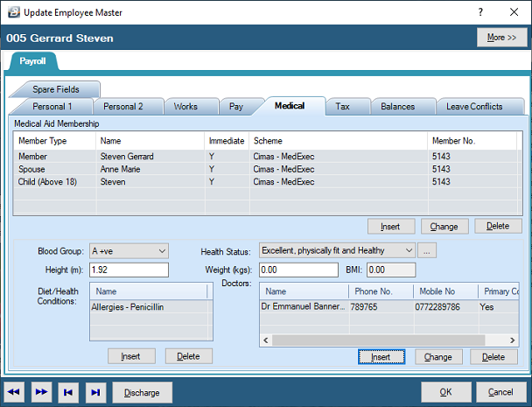Click the Scheme column header
Screen dimensions: 532x407
(x=339, y=141)
